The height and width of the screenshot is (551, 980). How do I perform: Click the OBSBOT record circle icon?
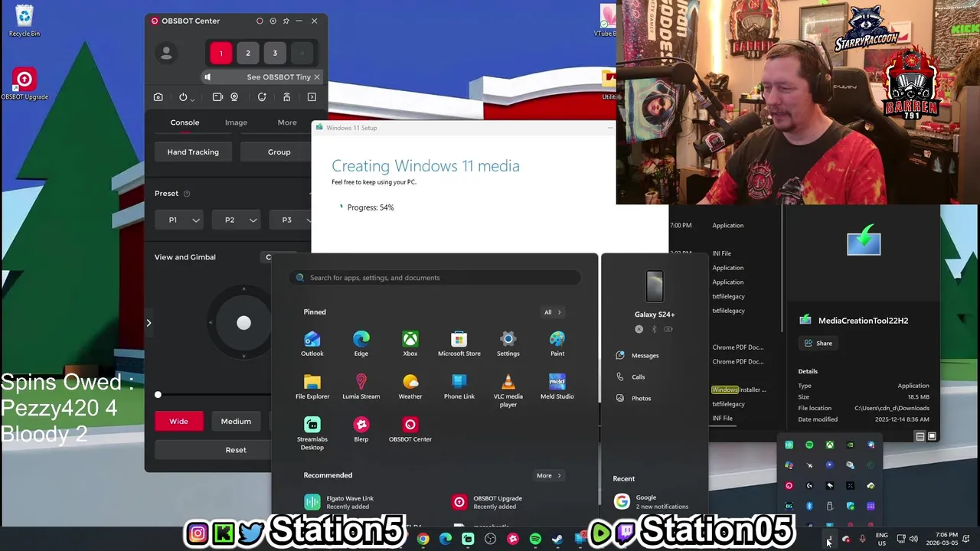click(260, 21)
